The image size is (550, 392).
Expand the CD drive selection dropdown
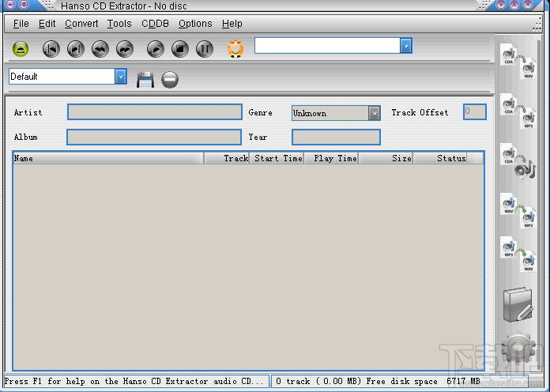pyautogui.click(x=406, y=46)
